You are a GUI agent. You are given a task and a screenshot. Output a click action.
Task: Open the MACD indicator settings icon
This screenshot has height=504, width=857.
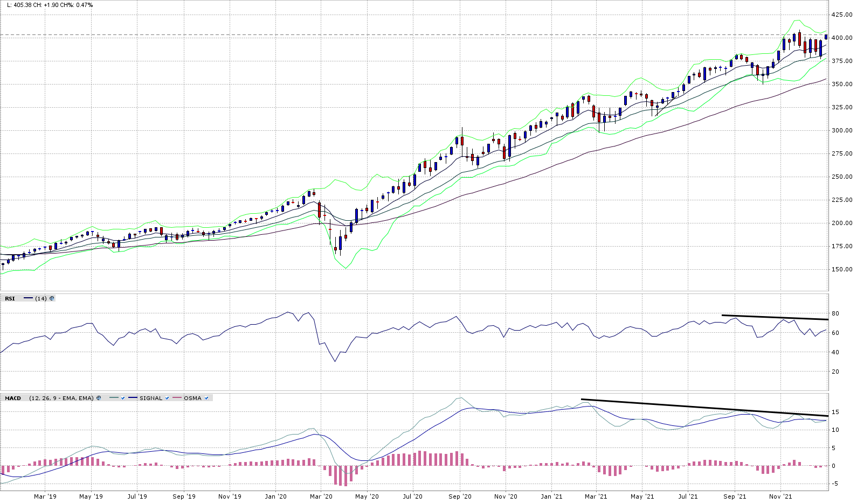(99, 398)
